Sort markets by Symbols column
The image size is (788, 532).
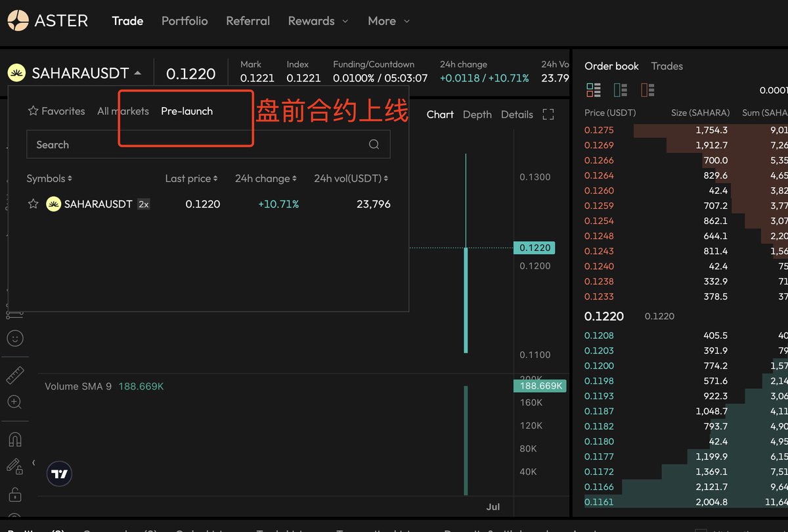tap(49, 179)
